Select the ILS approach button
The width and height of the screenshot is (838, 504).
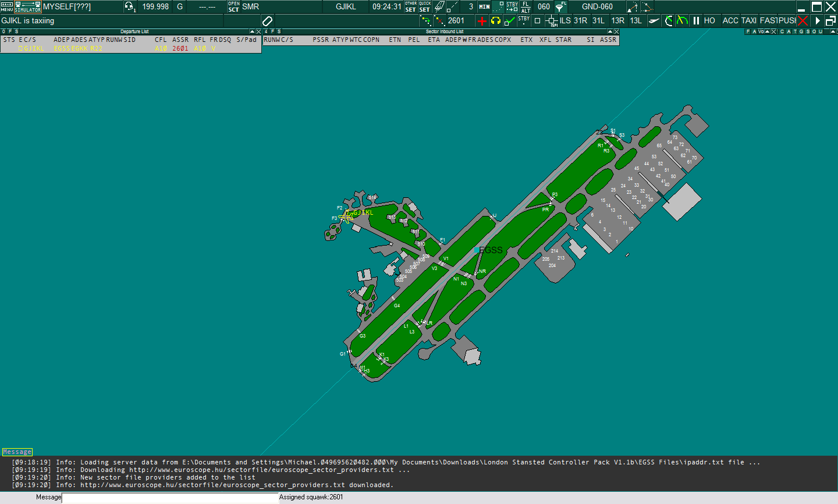(565, 21)
